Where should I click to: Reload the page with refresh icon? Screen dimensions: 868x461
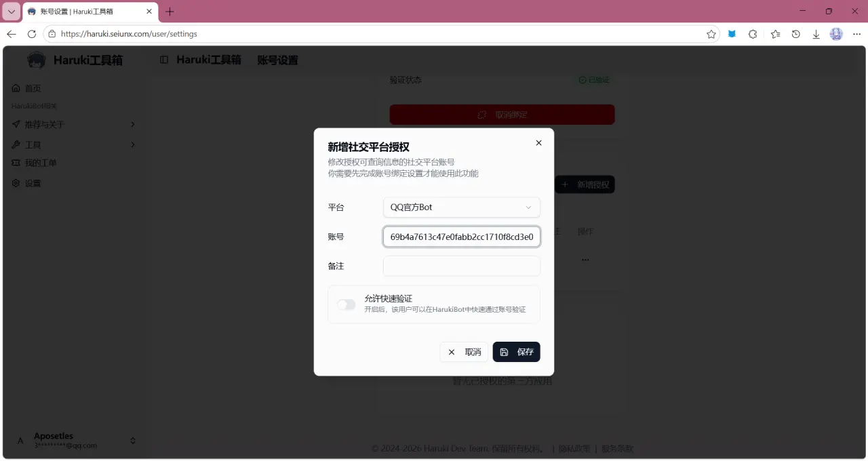32,34
